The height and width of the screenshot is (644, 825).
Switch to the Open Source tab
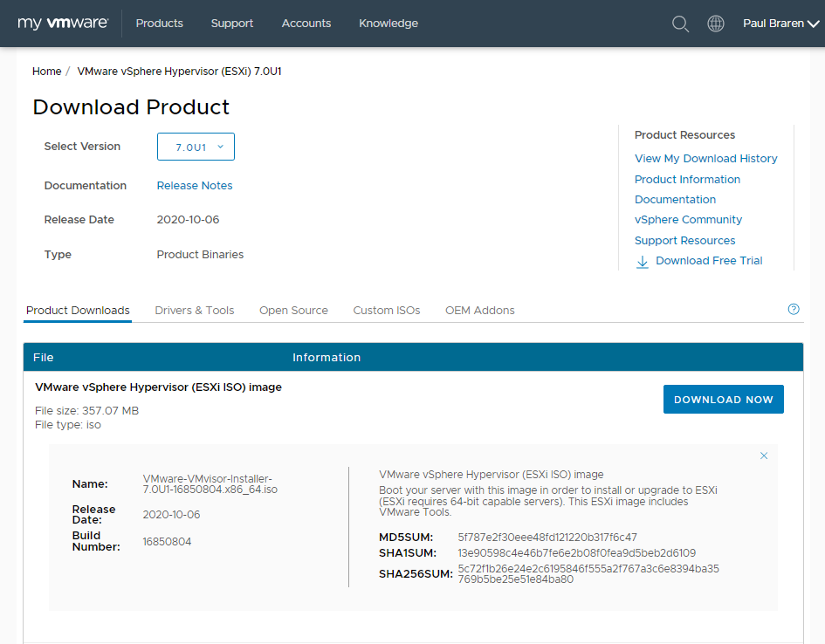click(x=293, y=310)
